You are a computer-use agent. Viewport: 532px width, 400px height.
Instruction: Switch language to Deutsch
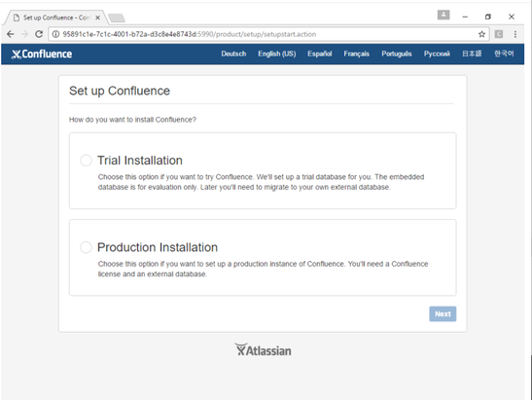coord(233,54)
